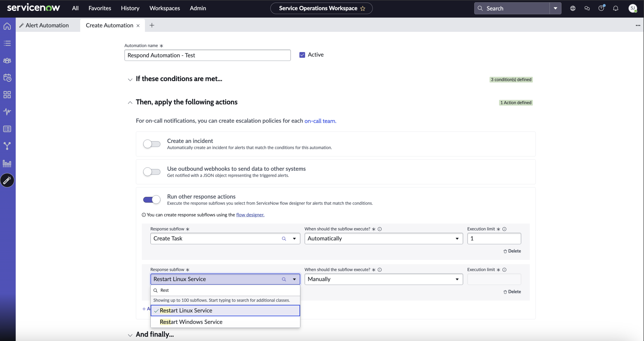Add a new tab with plus icon
Screen dimensions: 644x341
[x=152, y=25]
